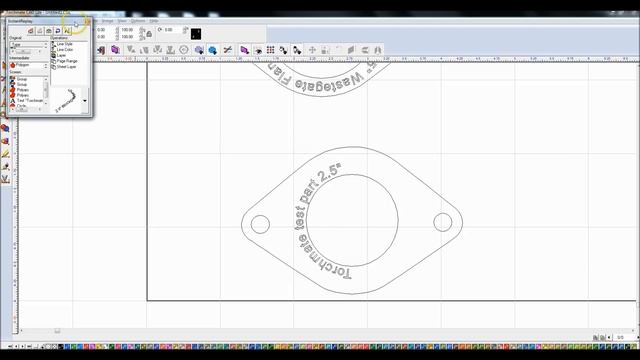Open the Help menu

(154, 21)
